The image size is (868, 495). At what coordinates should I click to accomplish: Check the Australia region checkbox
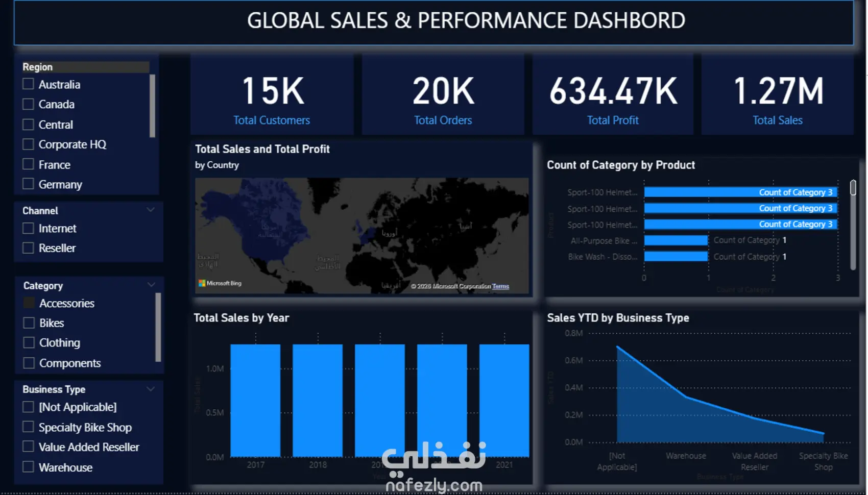[29, 84]
